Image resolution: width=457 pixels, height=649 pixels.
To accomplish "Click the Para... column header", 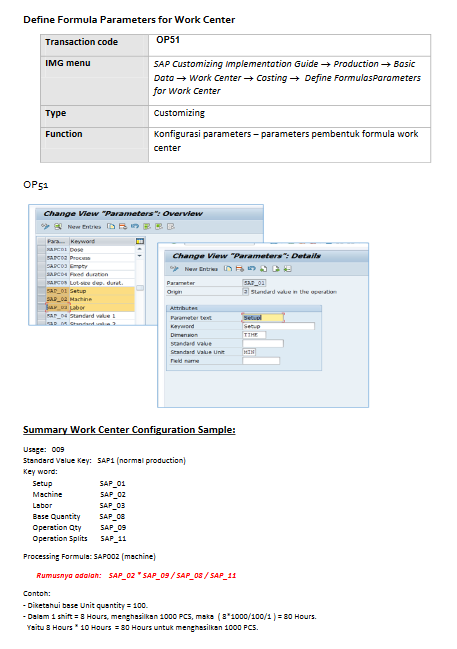I will coord(57,241).
